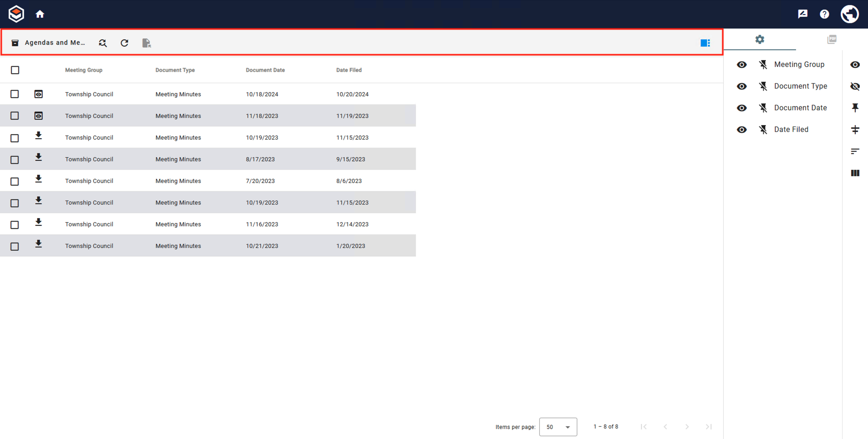Open the user profile avatar menu
The height and width of the screenshot is (439, 868).
tap(849, 14)
